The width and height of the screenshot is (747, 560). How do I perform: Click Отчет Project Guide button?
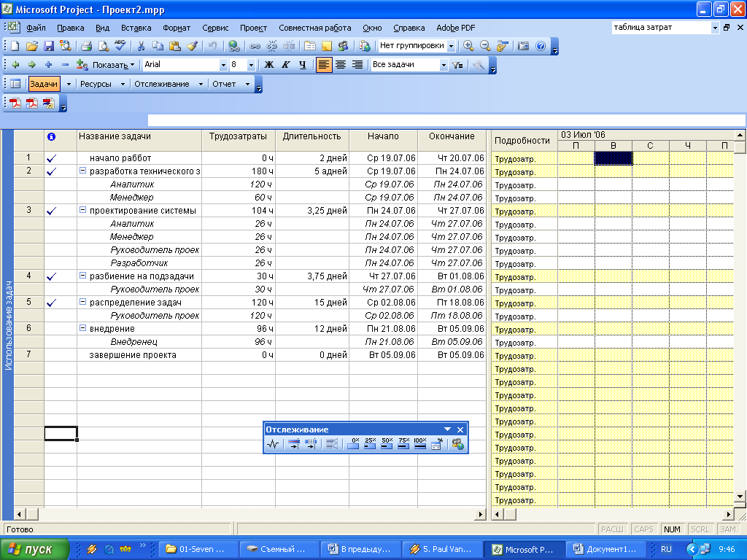click(x=224, y=85)
